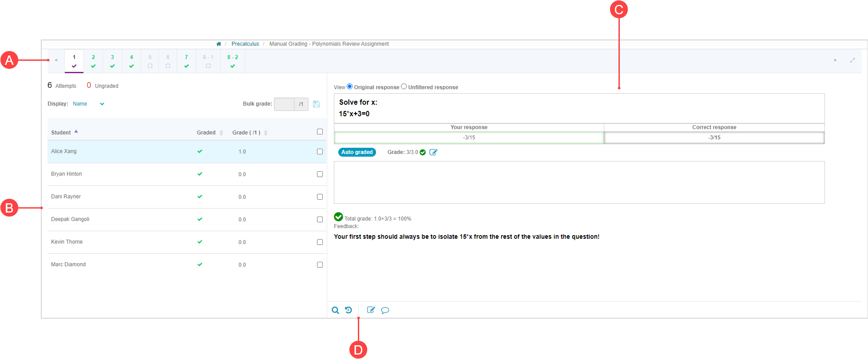Select the Unfiltered response radio button
The width and height of the screenshot is (868, 359).
coord(404,87)
